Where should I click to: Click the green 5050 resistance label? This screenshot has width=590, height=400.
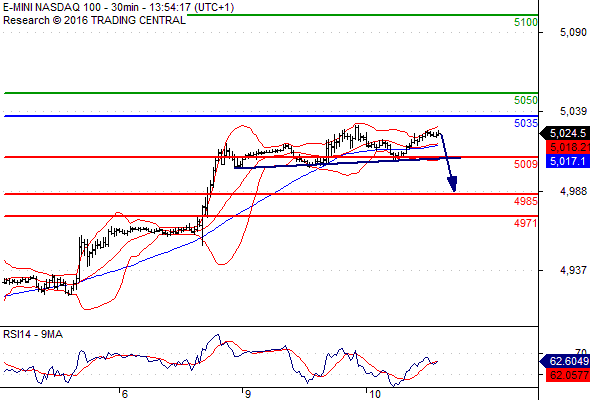coord(526,100)
